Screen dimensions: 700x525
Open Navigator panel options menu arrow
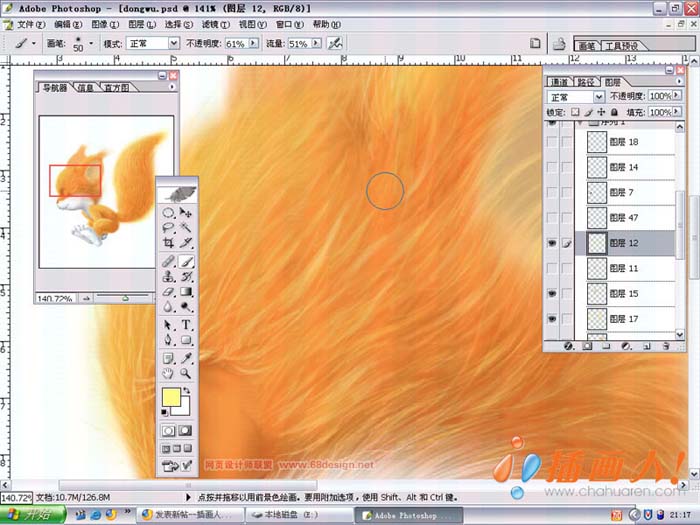(x=172, y=87)
